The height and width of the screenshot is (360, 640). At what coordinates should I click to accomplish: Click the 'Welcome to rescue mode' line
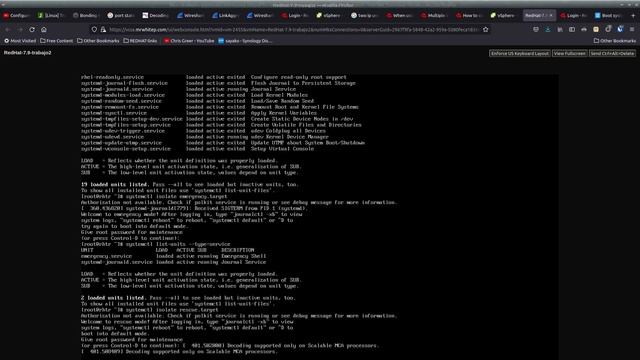click(x=187, y=322)
